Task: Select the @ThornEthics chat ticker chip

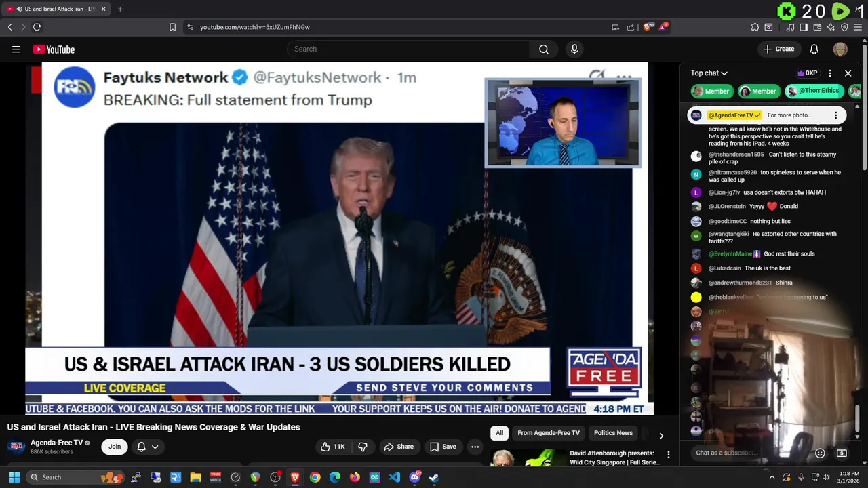Action: (x=814, y=91)
